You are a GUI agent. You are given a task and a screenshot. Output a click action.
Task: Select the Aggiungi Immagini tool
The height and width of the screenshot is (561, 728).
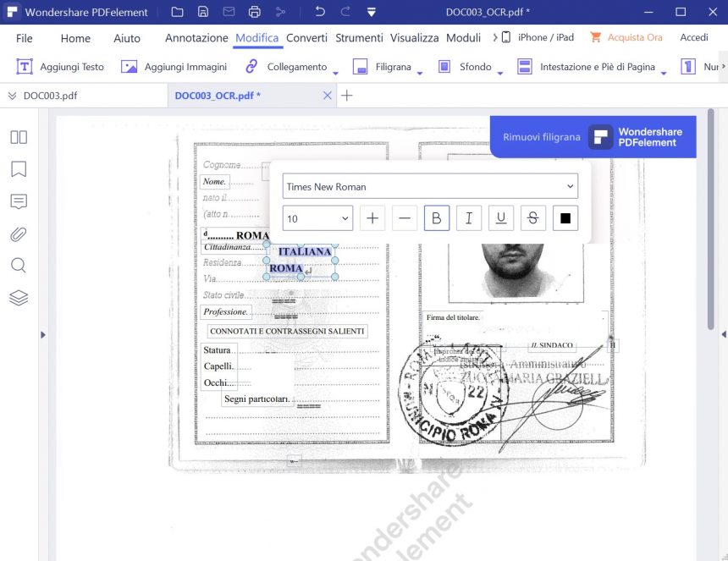174,67
